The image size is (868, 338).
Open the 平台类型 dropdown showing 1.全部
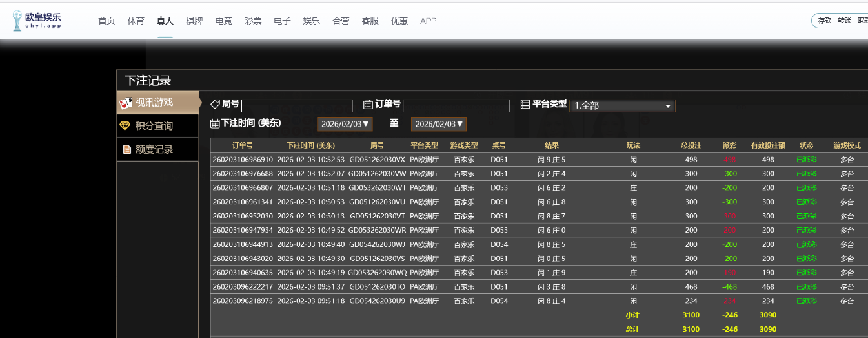pyautogui.click(x=621, y=106)
